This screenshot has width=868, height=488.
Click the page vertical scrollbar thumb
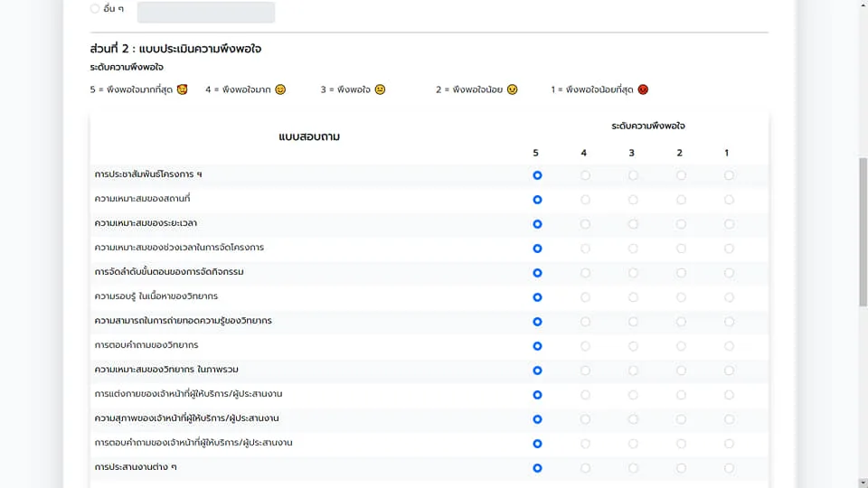click(863, 232)
